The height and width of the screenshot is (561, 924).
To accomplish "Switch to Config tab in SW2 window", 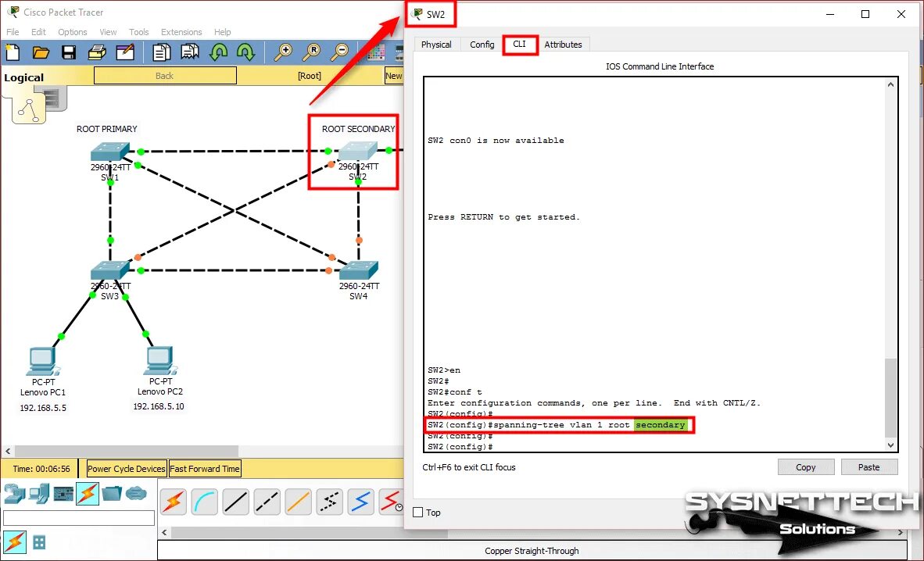I will 482,45.
